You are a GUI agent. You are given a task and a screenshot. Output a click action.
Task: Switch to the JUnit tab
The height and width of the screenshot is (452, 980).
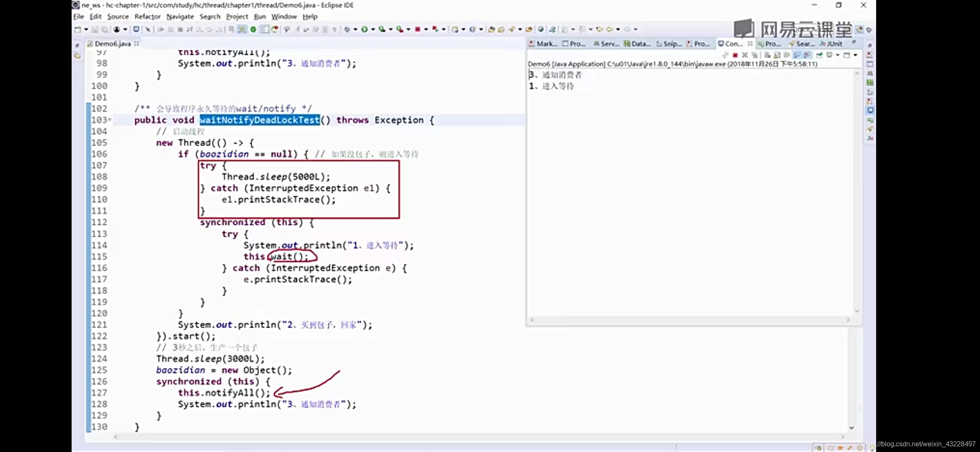pyautogui.click(x=831, y=44)
